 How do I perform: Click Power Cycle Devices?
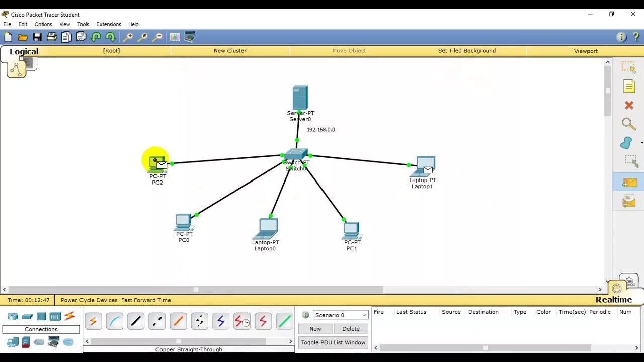[x=89, y=300]
